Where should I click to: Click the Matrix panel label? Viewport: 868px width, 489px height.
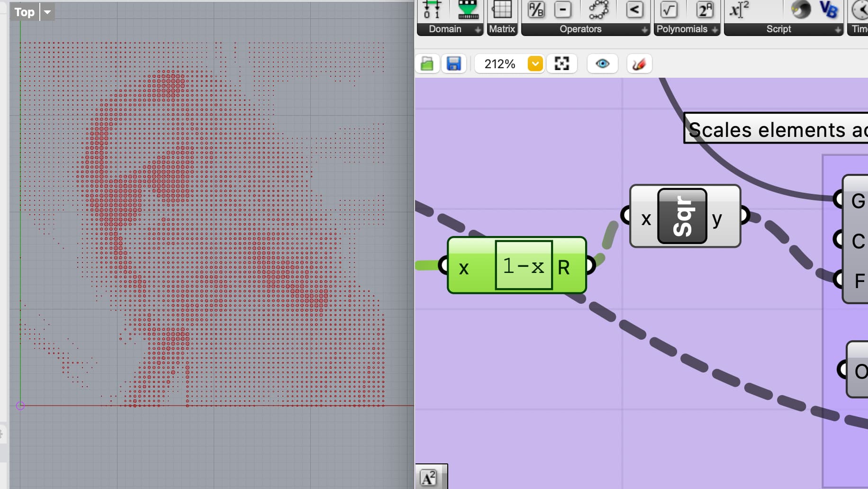tap(502, 29)
